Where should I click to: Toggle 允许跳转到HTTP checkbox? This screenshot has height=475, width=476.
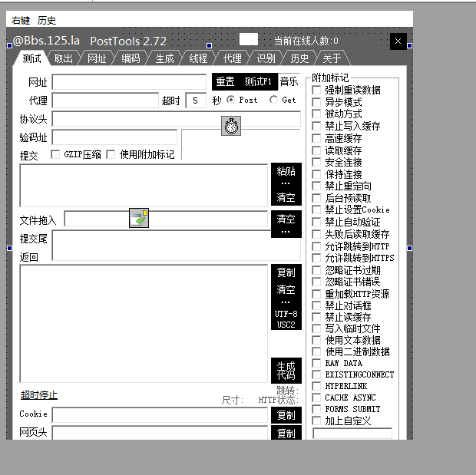316,246
